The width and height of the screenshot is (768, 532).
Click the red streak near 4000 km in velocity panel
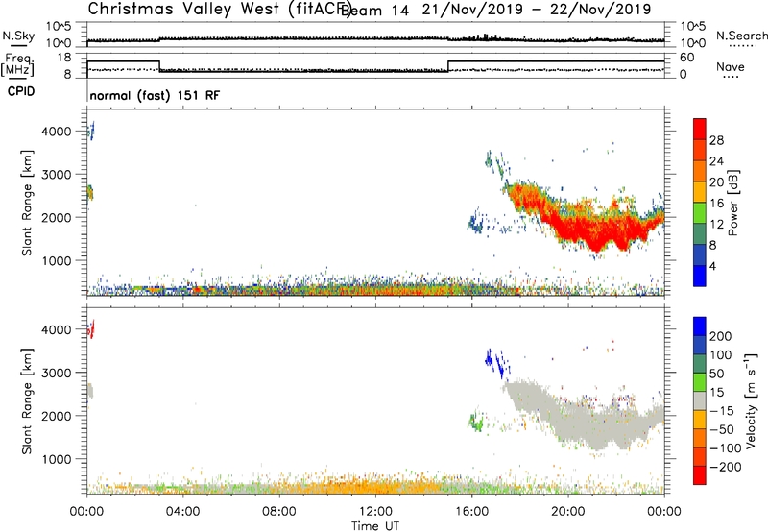coord(90,328)
